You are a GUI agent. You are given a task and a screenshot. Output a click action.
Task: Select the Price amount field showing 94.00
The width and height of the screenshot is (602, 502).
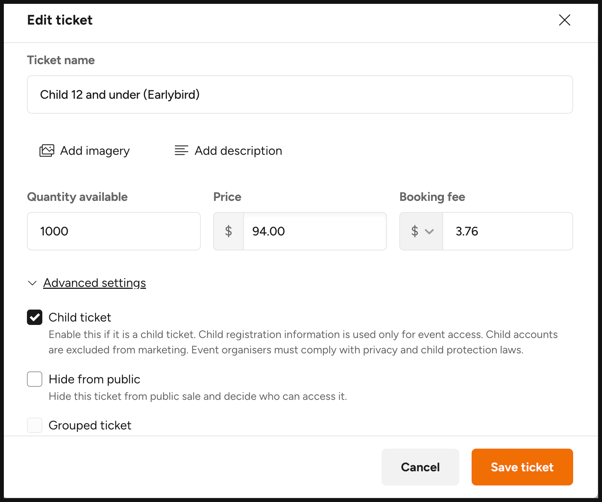pyautogui.click(x=315, y=231)
